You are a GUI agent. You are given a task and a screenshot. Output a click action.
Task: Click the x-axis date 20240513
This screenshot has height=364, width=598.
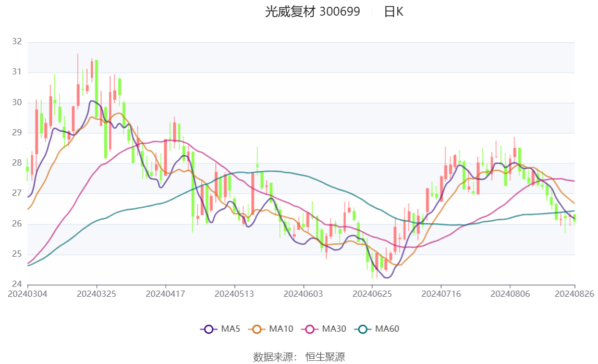click(x=234, y=294)
